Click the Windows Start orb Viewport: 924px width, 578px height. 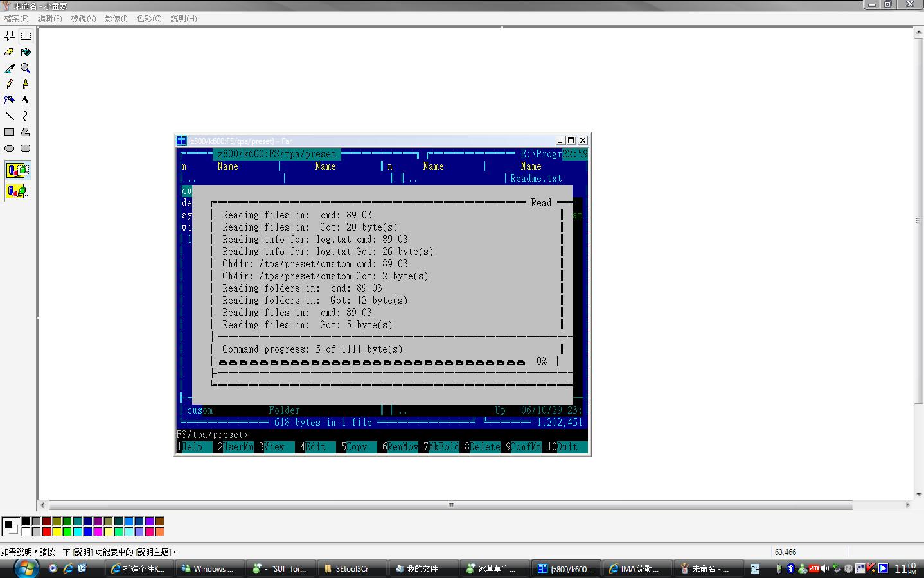pos(26,568)
